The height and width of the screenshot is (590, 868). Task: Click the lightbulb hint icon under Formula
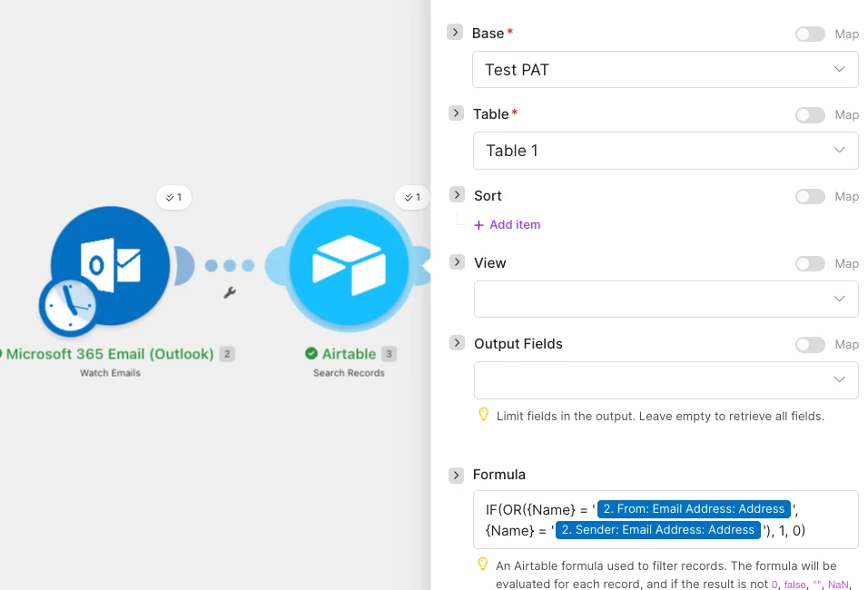483,564
